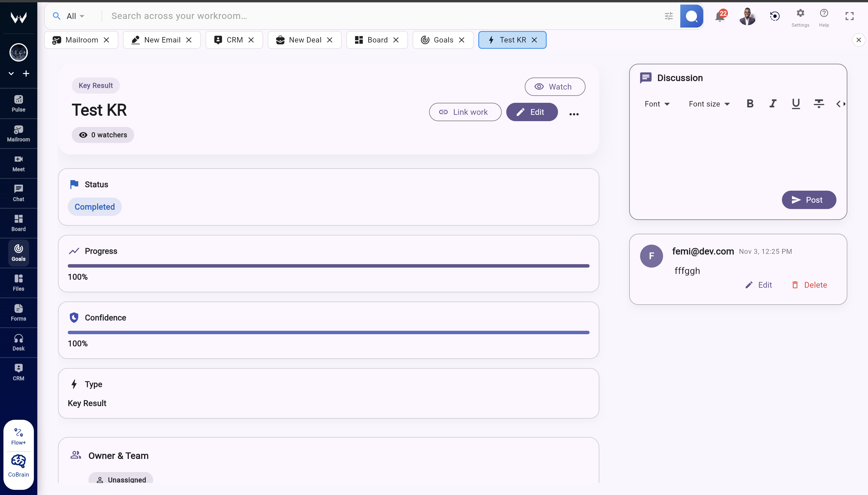Post the discussion comment
The height and width of the screenshot is (495, 868).
809,200
